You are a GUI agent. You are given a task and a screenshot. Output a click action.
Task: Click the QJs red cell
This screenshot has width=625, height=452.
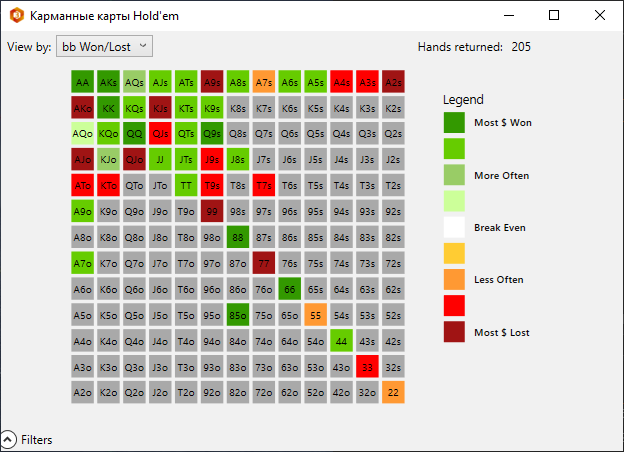(x=160, y=134)
